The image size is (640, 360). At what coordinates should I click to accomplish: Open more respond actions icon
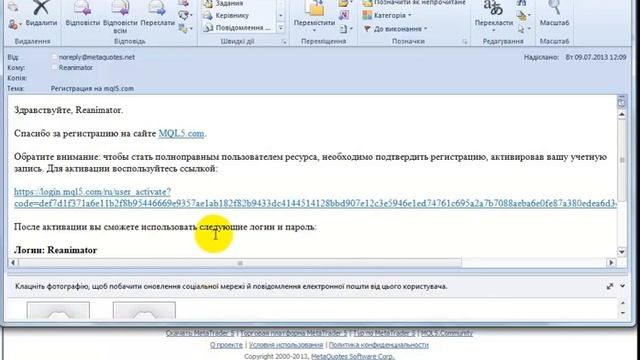click(x=184, y=28)
